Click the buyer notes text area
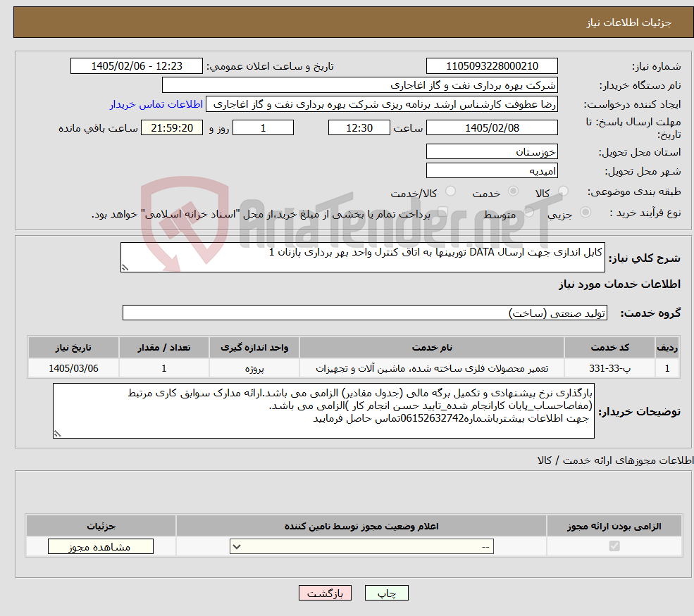The height and width of the screenshot is (616, 694). coord(323,411)
